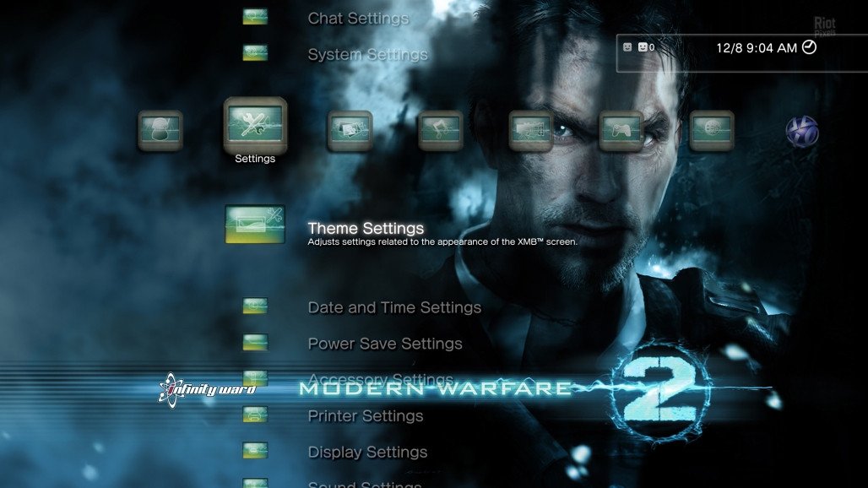
Task: Select the Users category icon
Action: [160, 131]
